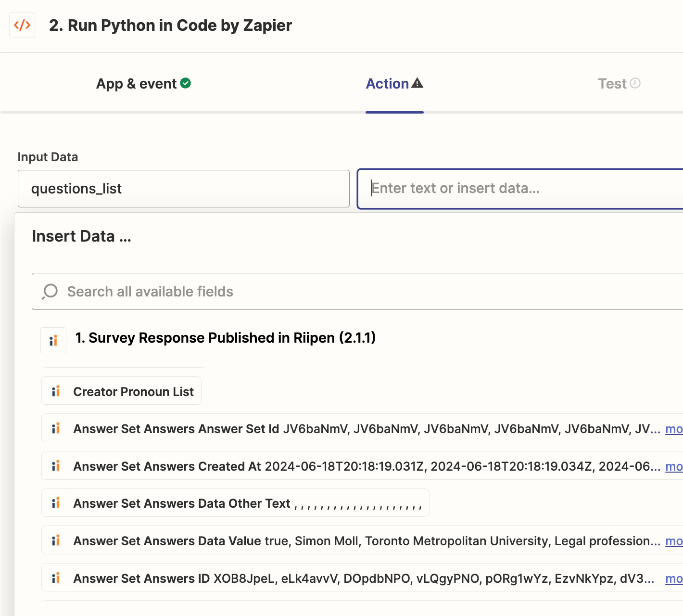The width and height of the screenshot is (683, 616).
Task: Click the more link on the Answer Set Id row
Action: click(674, 429)
